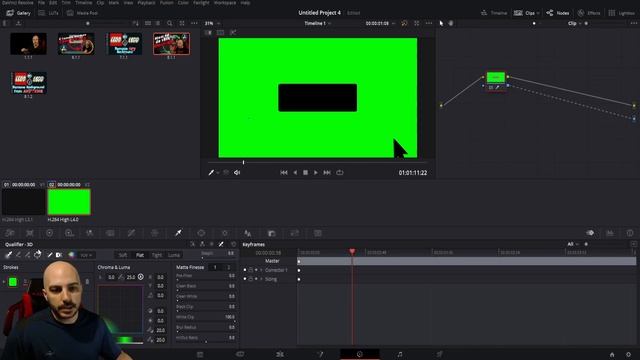Open the Tracker palette
This screenshot has height=360, width=640.
pyautogui.click(x=224, y=233)
